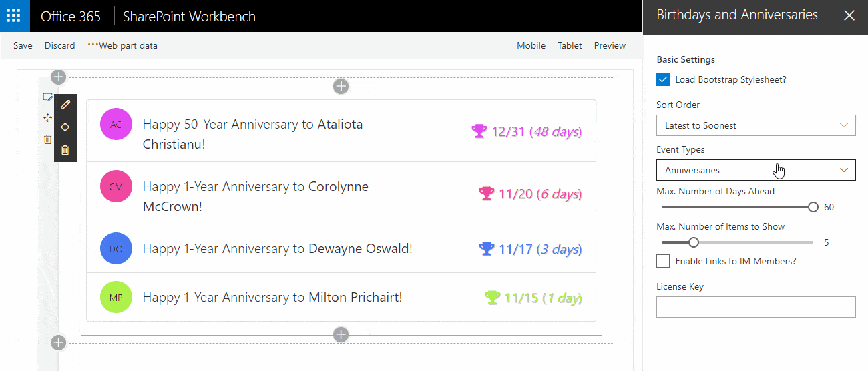Screen dimensions: 868x371
Task: Switch to Mobile preview mode
Action: tap(531, 46)
